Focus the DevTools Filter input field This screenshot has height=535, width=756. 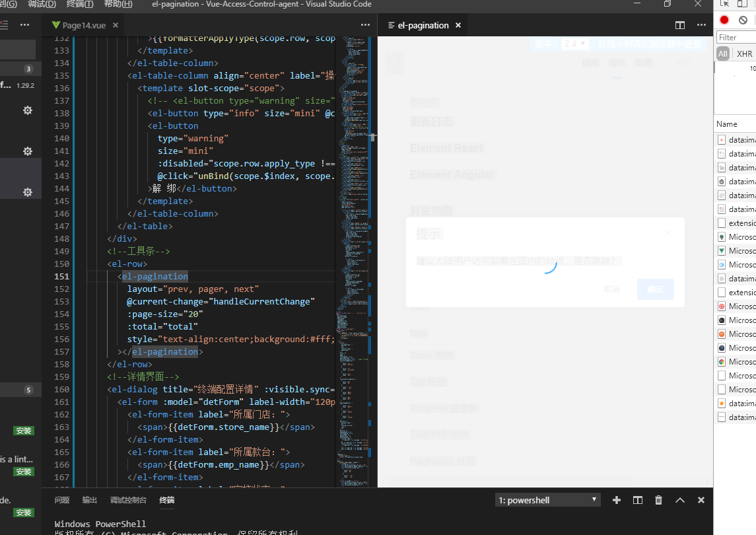tap(736, 37)
